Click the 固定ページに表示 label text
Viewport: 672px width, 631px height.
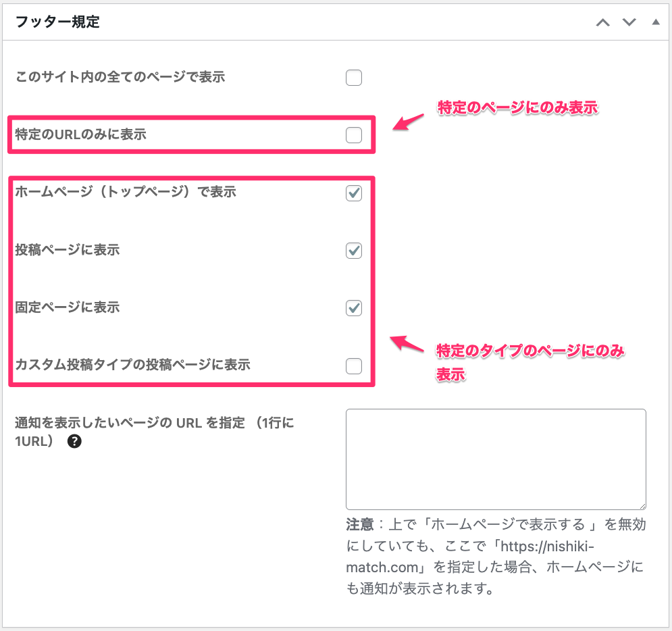tap(68, 307)
